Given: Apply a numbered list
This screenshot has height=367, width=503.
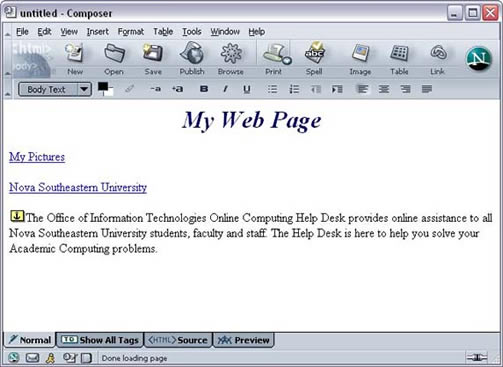Looking at the screenshot, I should pos(294,89).
